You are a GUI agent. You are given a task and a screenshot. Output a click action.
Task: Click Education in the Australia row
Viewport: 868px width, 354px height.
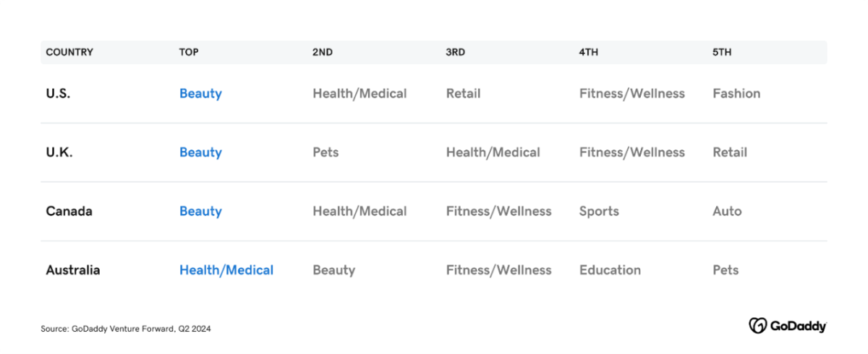(x=610, y=270)
